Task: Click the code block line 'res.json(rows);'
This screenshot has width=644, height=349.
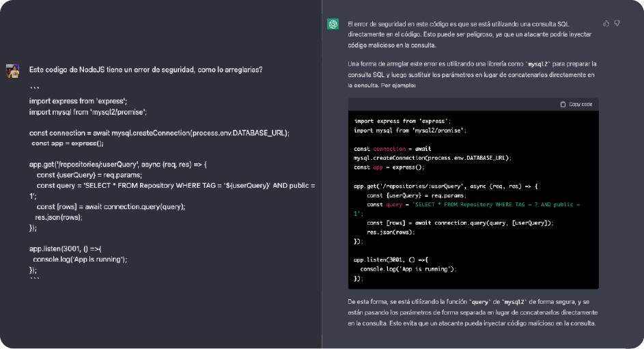Action: (391, 232)
